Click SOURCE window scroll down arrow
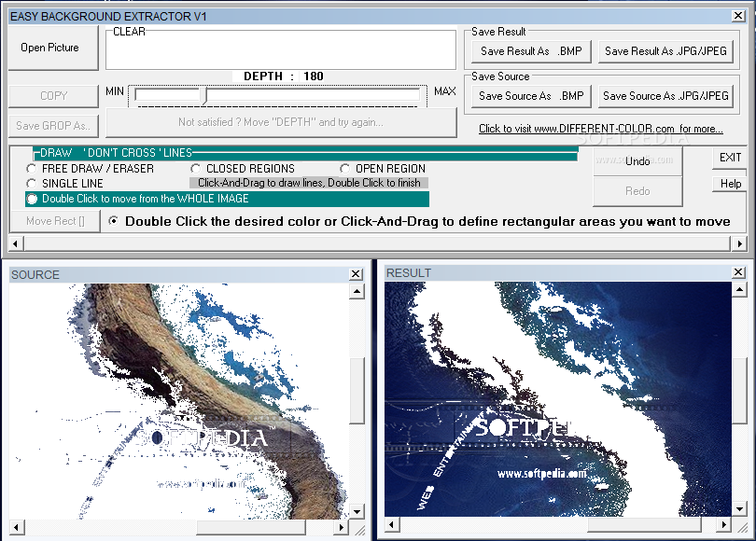 (x=357, y=511)
